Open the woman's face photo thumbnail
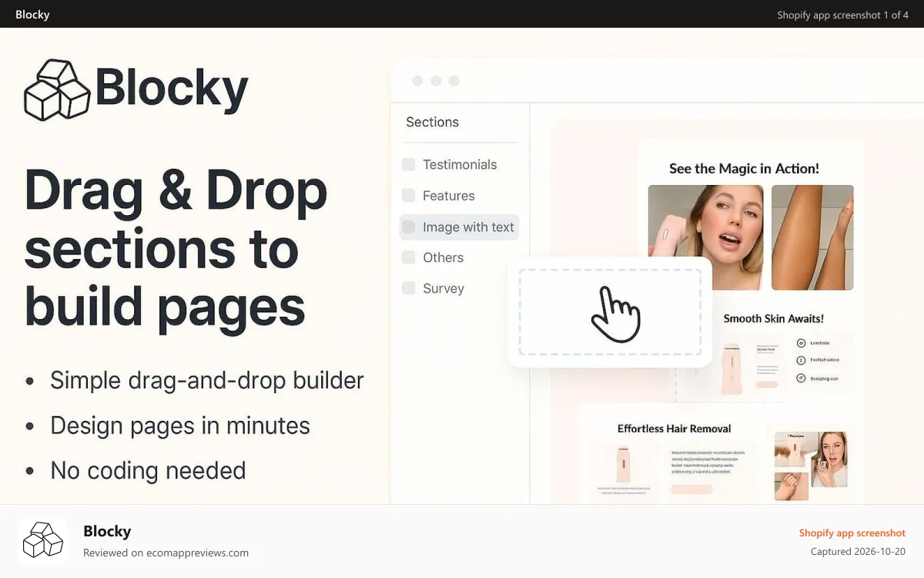The width and height of the screenshot is (924, 578). coord(705,237)
